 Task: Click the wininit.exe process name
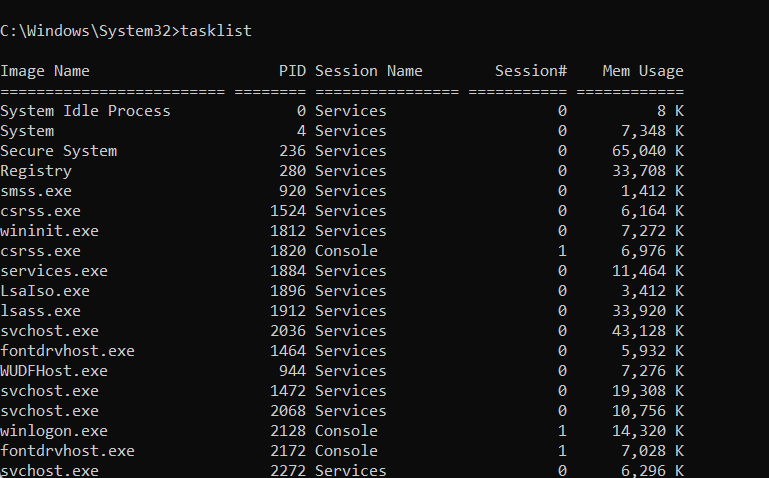tap(49, 231)
